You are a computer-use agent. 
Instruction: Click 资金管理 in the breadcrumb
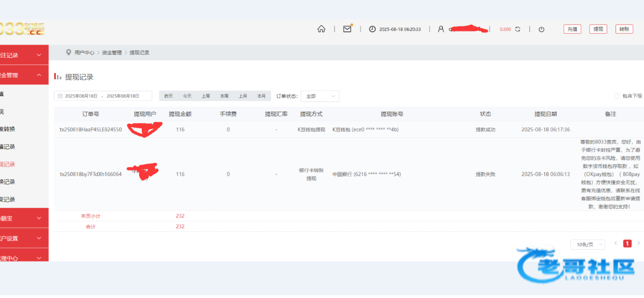[112, 53]
